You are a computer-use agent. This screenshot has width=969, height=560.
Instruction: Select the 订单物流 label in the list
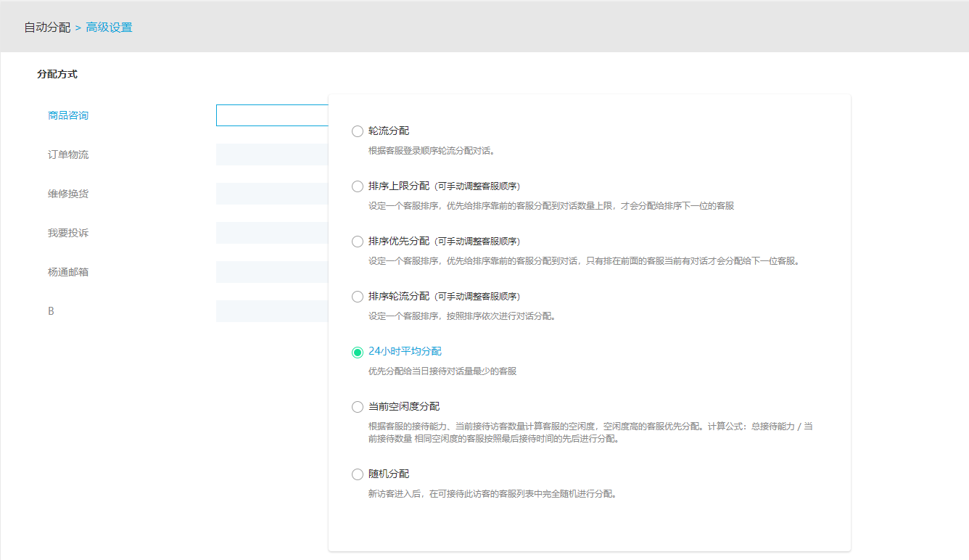68,155
